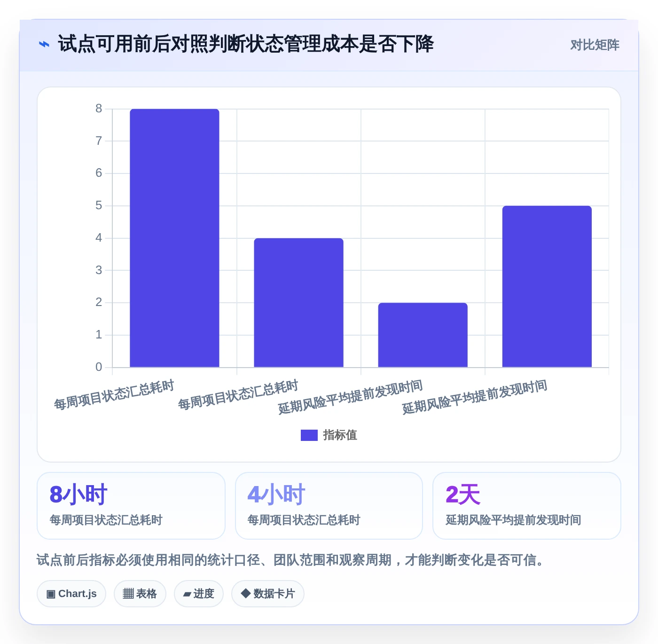
Task: Click the 对比矩阵 label in the header
Action: coord(595,45)
